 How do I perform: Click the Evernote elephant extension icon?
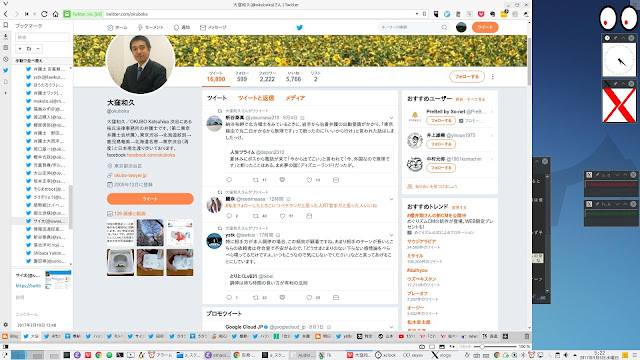coord(492,14)
